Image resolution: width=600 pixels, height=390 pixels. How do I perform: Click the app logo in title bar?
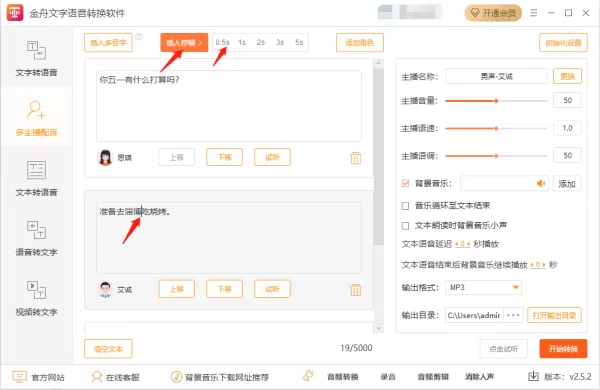click(15, 13)
